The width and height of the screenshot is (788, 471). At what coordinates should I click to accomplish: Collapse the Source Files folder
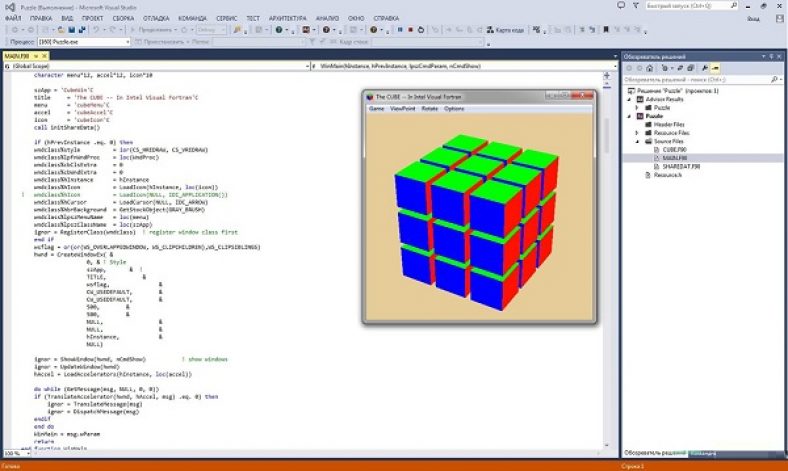pyautogui.click(x=637, y=141)
